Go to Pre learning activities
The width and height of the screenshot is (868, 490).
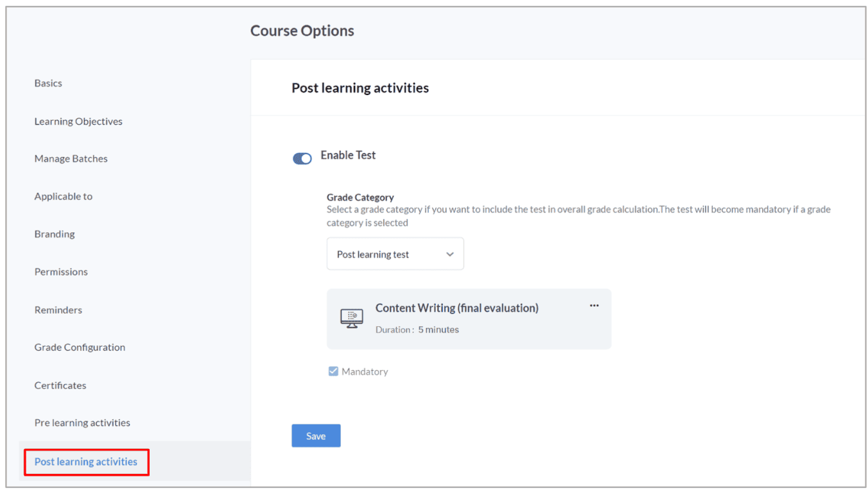click(x=82, y=423)
